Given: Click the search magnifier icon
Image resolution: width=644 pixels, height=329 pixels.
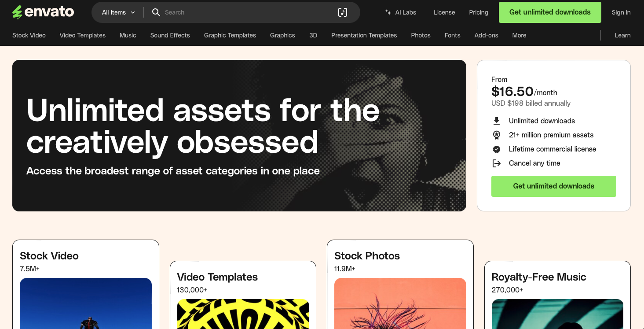Looking at the screenshot, I should click(156, 12).
